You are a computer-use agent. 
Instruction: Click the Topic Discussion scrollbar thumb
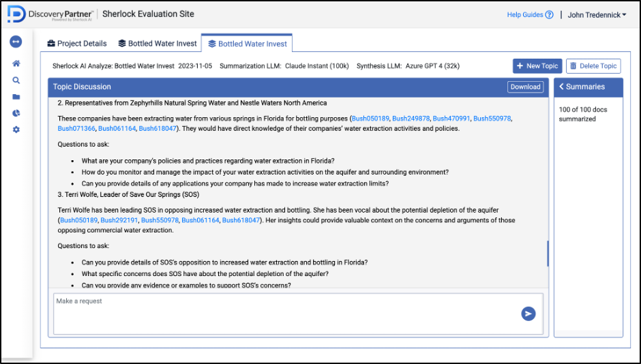click(x=548, y=254)
